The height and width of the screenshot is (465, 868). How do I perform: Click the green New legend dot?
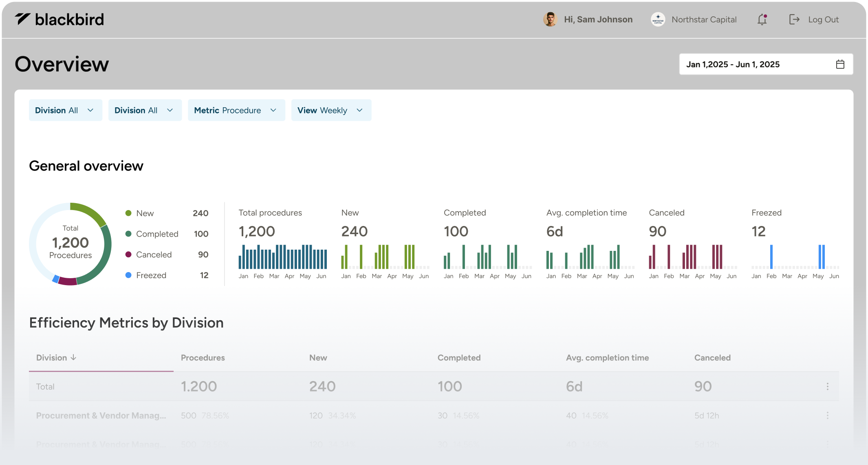click(x=128, y=213)
